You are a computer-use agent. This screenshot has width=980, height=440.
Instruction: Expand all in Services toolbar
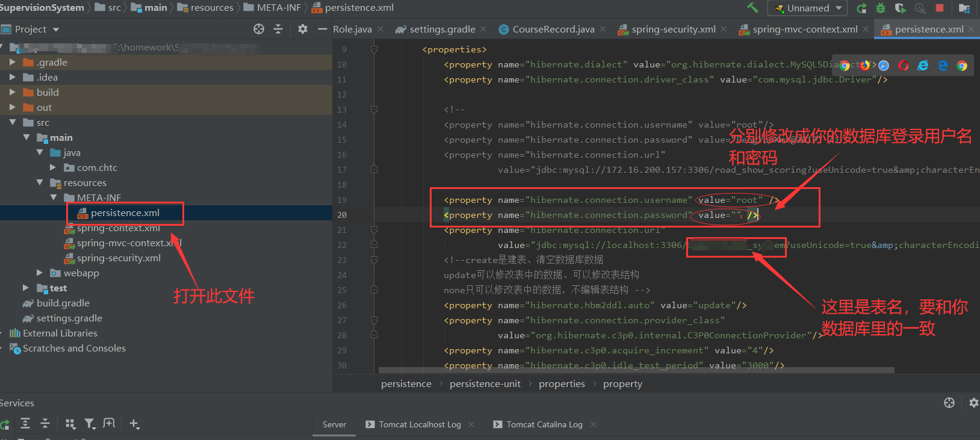pyautogui.click(x=25, y=424)
